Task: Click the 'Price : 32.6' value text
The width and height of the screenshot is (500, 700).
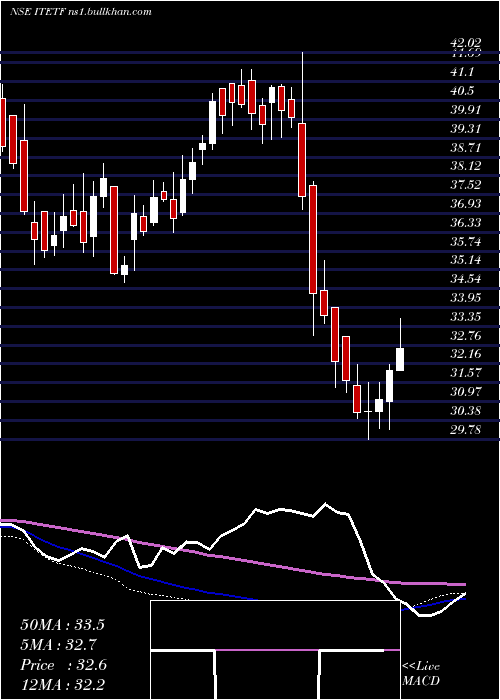Action: point(63,665)
